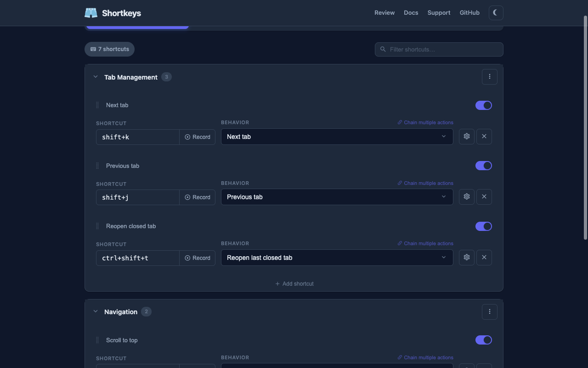588x368 pixels.
Task: Focus the Filter shortcuts search field
Action: 443,50
